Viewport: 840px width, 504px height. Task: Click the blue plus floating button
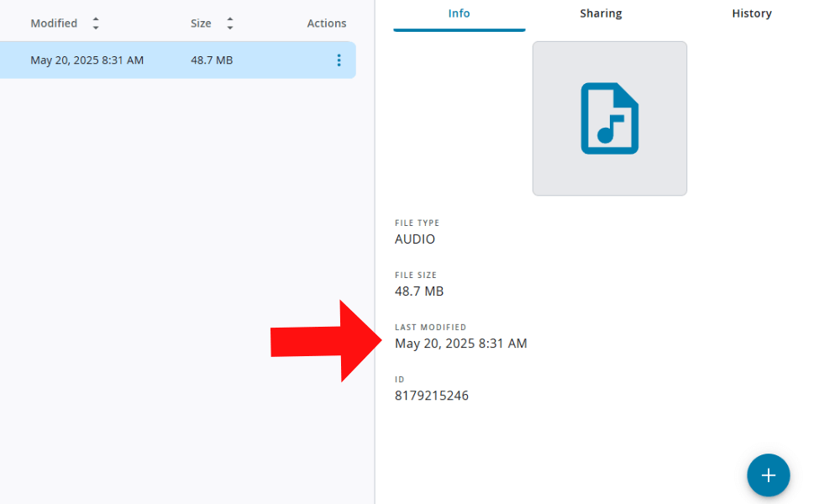point(768,475)
